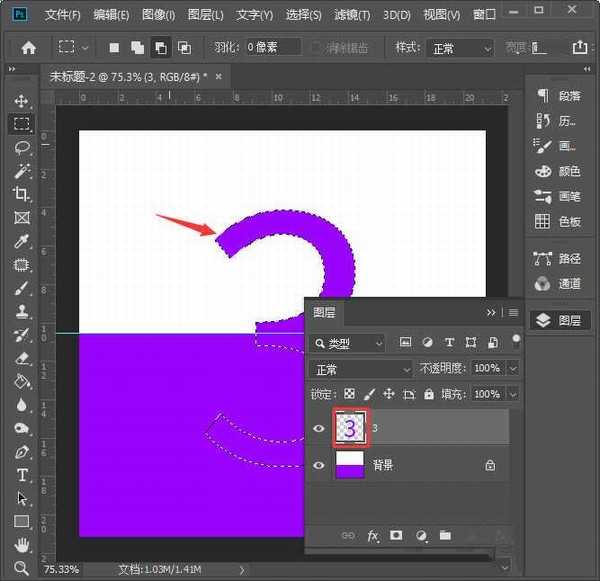The image size is (600, 581).
Task: Select the Eyedropper tool
Action: 21,241
